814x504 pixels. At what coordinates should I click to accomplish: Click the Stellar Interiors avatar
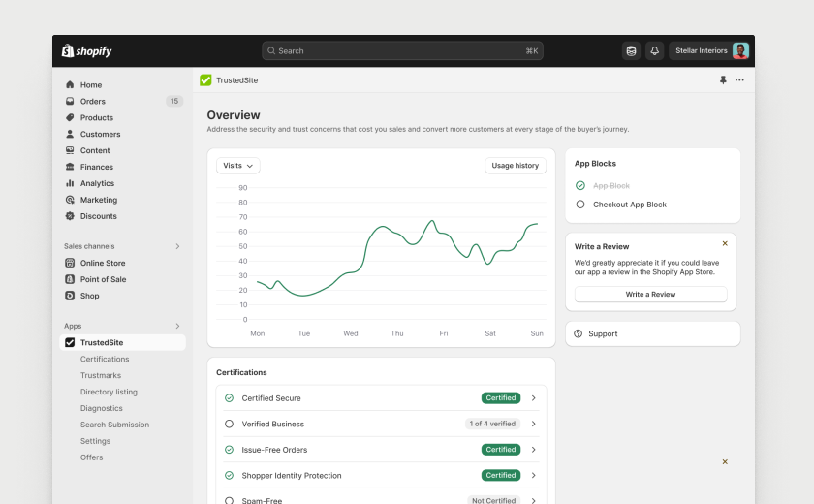click(x=740, y=50)
